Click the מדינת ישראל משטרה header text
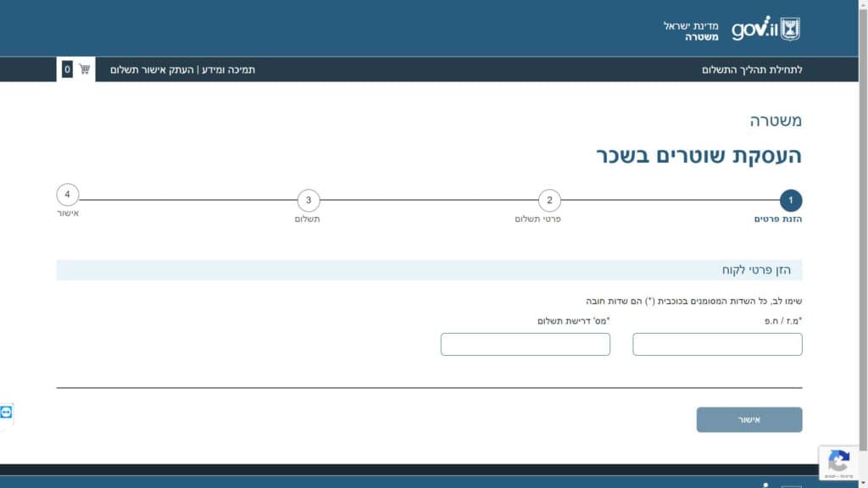 [x=690, y=31]
